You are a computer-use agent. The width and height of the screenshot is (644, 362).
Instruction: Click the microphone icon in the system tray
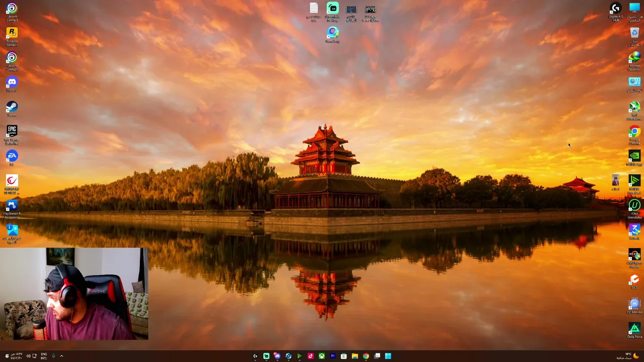pyautogui.click(x=53, y=356)
